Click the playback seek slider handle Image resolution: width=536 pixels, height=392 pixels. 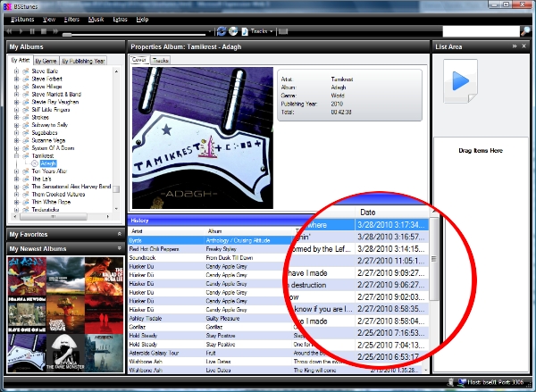[x=67, y=35]
